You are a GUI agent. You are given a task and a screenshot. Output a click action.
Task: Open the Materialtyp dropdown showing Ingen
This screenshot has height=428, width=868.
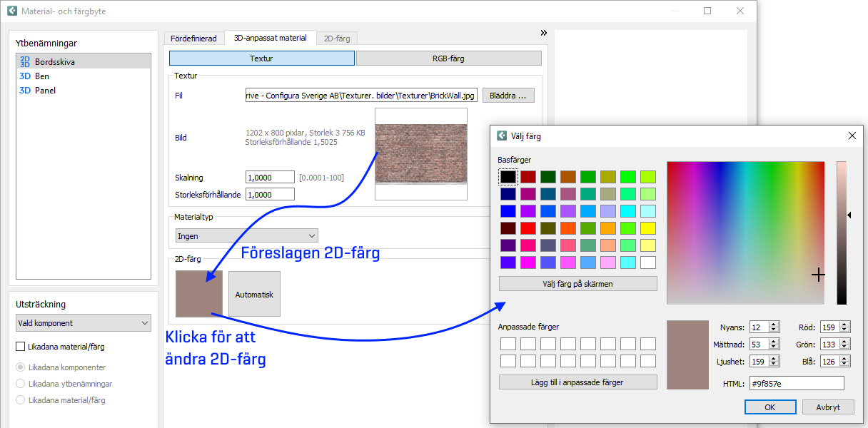247,235
